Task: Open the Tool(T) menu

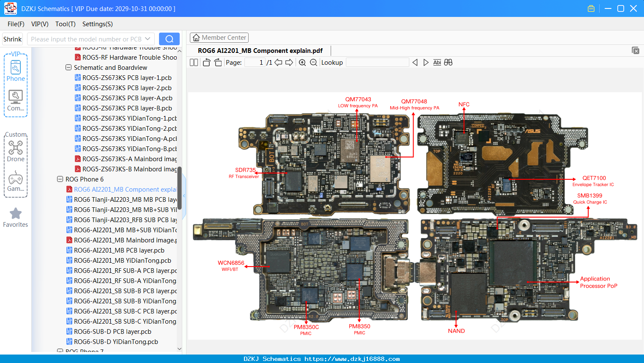Action: (66, 24)
